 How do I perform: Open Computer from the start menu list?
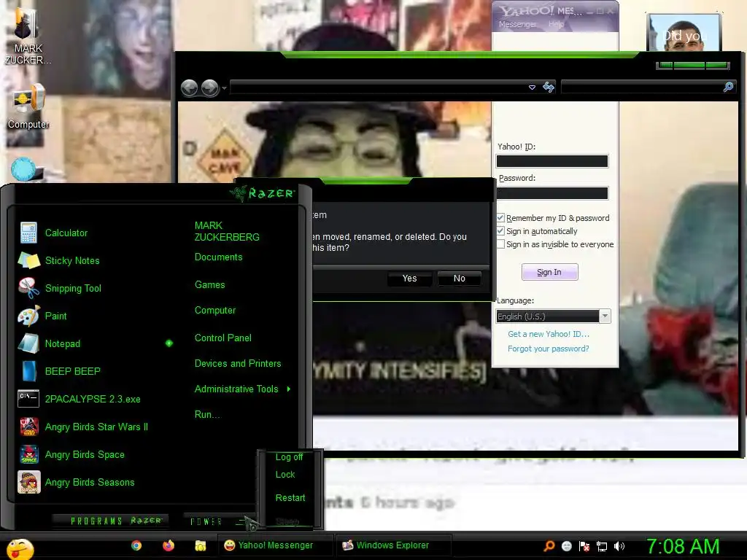pos(215,311)
